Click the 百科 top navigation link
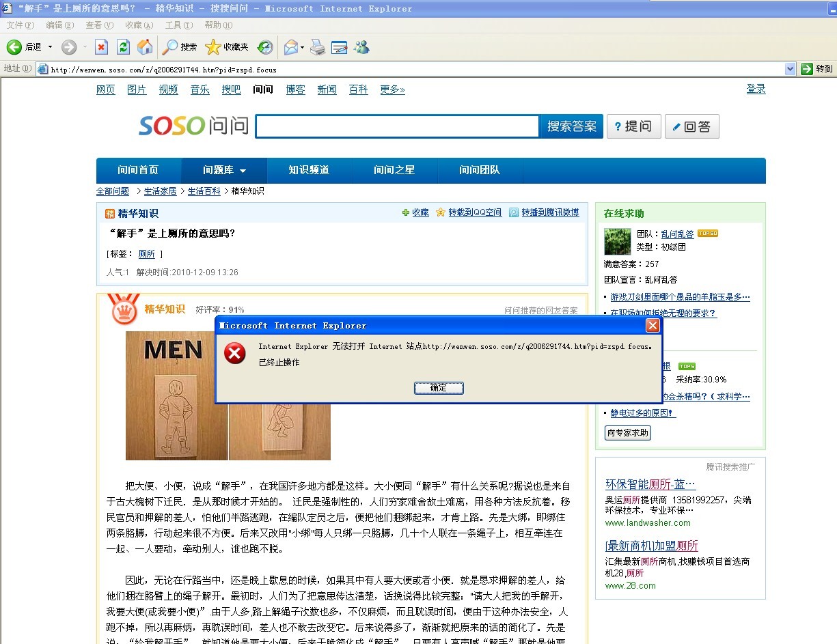The image size is (837, 644). 358,89
